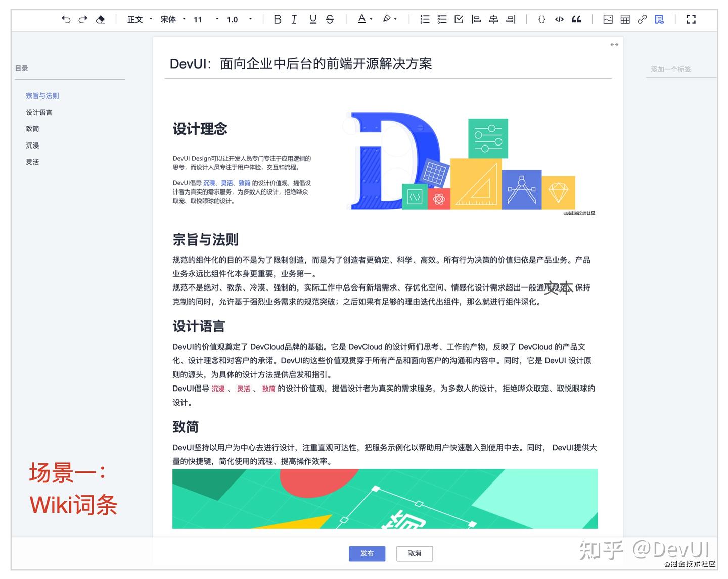Insert a code block with braces icon
The image size is (728, 579).
point(542,19)
